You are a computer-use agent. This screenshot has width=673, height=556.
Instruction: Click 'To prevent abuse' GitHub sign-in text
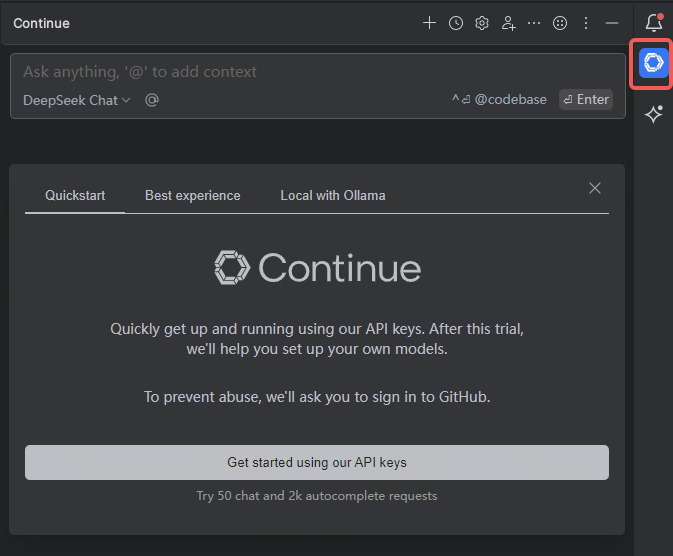click(x=317, y=397)
